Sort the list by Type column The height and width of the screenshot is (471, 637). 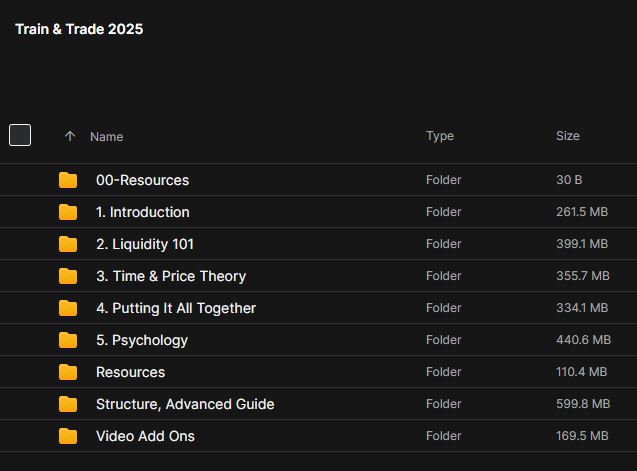(x=440, y=136)
